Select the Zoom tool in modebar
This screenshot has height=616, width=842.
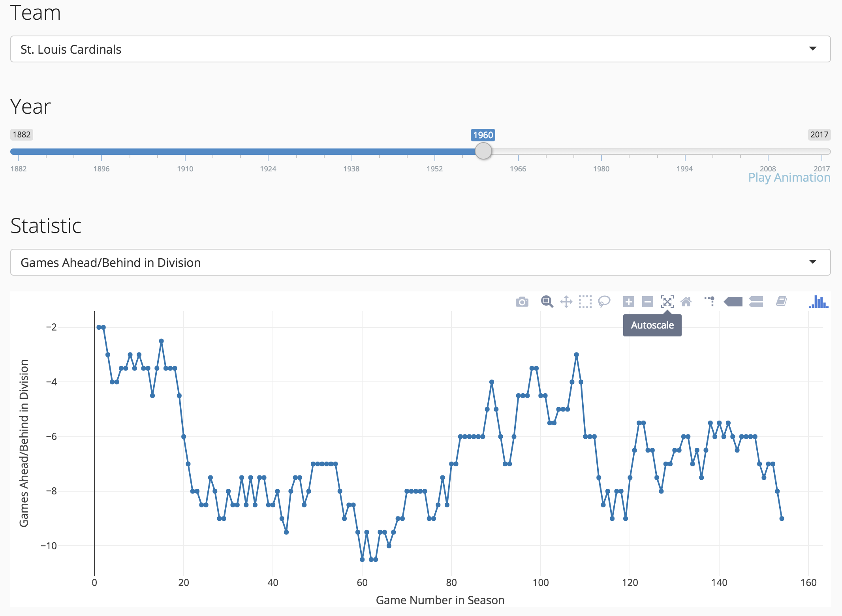pos(547,302)
